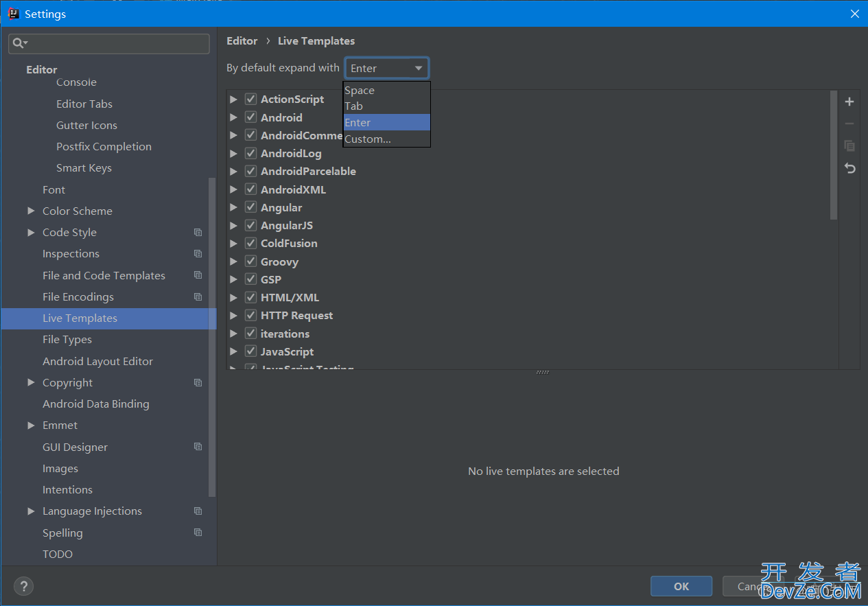This screenshot has height=606, width=868.
Task: Click project-level icon next to Copyright
Action: 198,383
